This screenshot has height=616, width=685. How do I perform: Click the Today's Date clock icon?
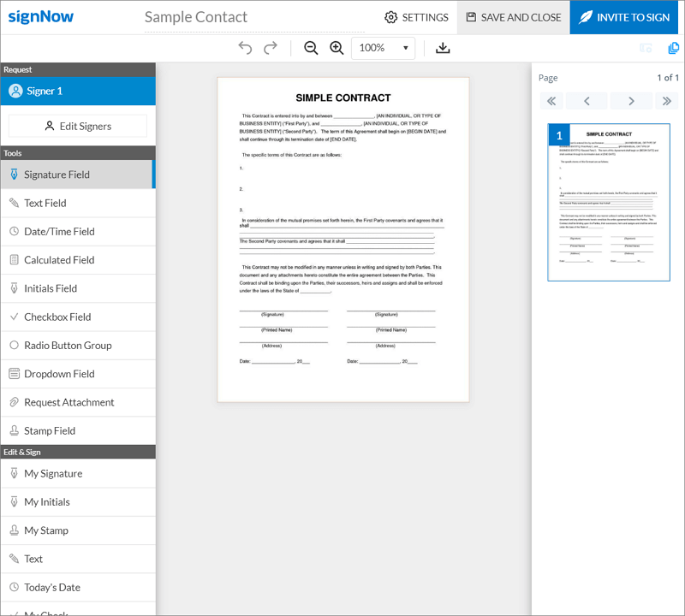tap(14, 587)
